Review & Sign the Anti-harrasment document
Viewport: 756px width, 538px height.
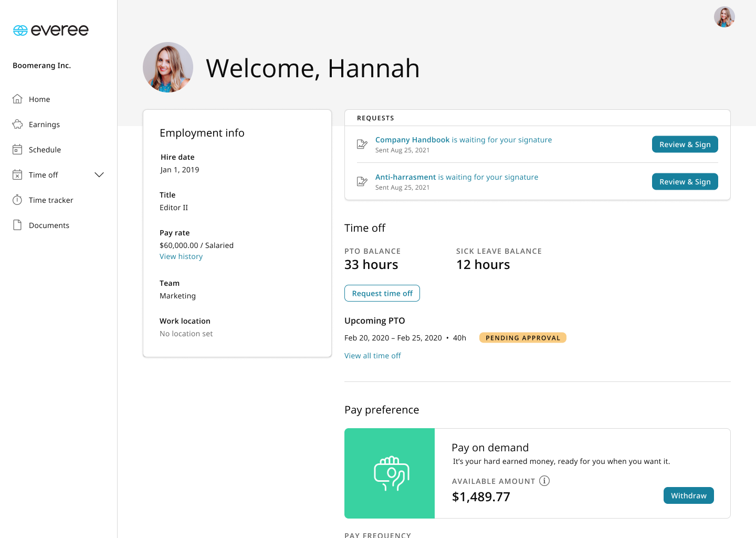[685, 182]
